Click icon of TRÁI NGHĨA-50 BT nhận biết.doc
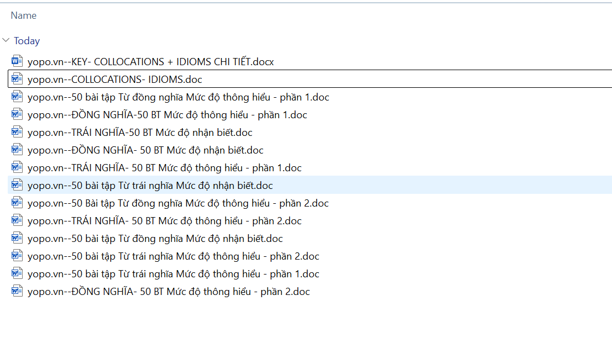Image resolution: width=612 pixels, height=364 pixels. [17, 132]
